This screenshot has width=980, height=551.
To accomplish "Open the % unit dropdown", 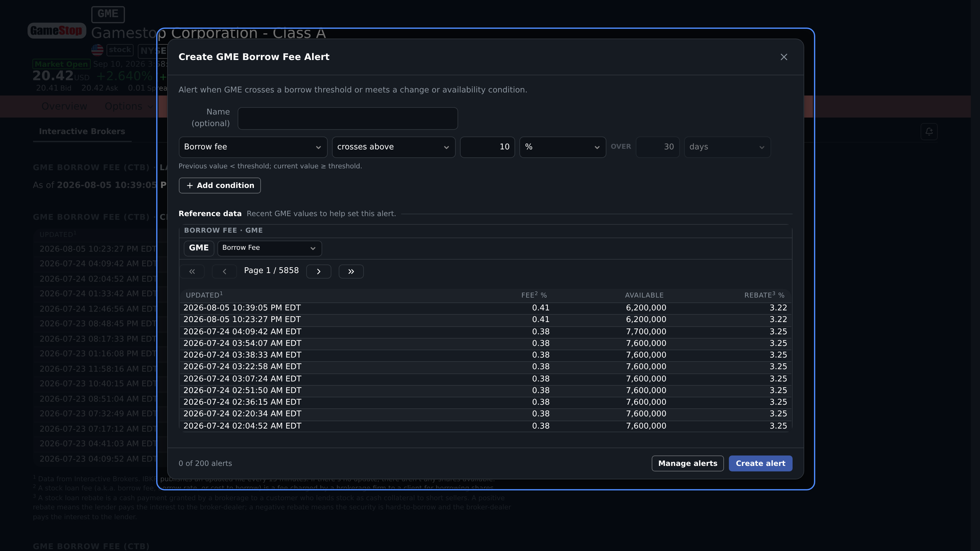I will (x=563, y=147).
